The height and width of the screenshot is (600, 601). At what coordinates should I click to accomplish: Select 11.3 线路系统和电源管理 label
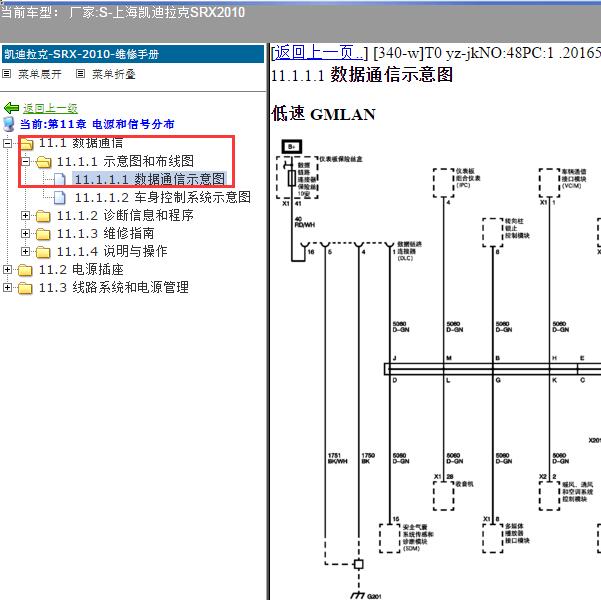114,288
